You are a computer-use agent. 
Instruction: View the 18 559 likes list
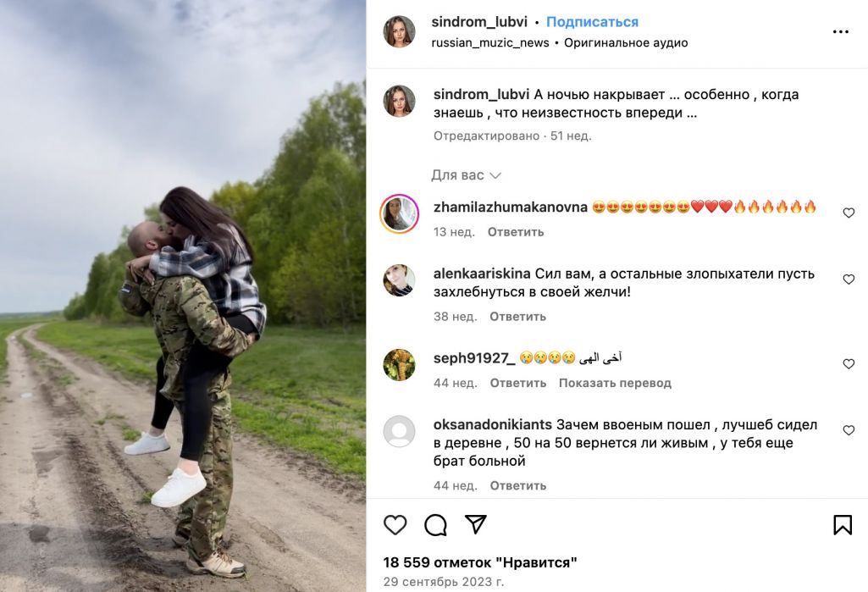tap(480, 562)
